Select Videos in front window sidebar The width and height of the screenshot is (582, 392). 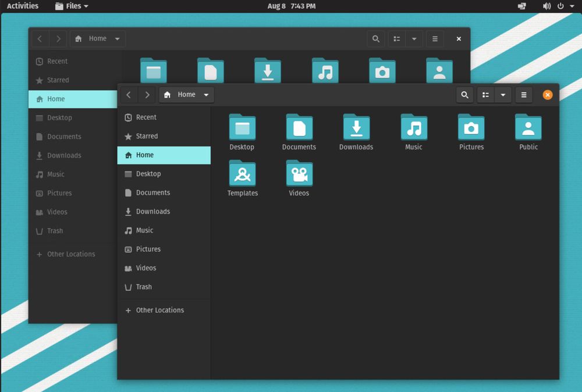click(x=164, y=268)
